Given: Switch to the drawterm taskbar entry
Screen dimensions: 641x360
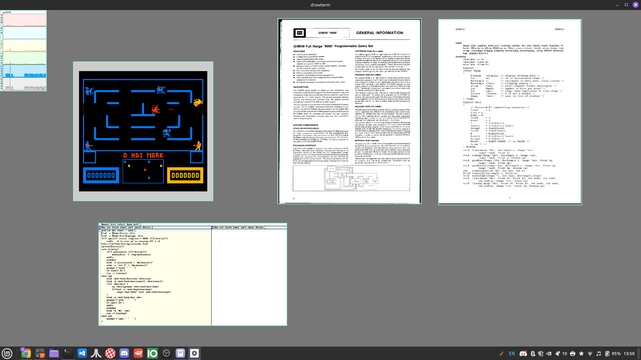Looking at the screenshot, I should pos(195,353).
